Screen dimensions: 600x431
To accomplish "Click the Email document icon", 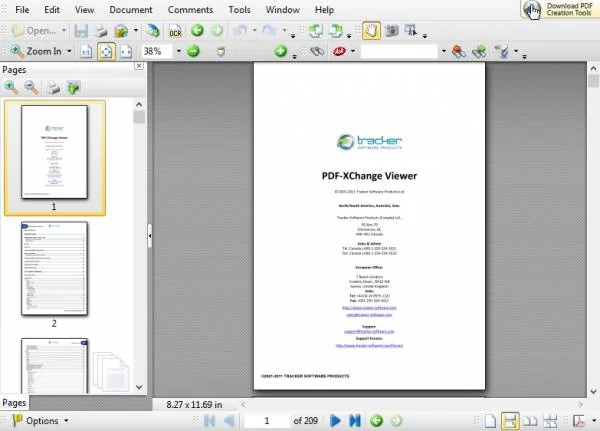I will point(121,31).
